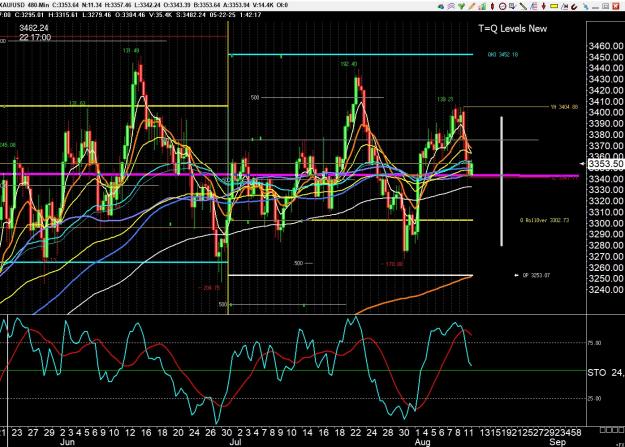Select the diagonal trend line tool

click(523, 6)
